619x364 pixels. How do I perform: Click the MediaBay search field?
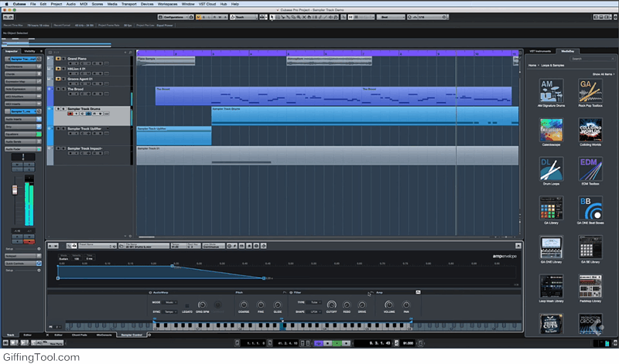pos(592,59)
